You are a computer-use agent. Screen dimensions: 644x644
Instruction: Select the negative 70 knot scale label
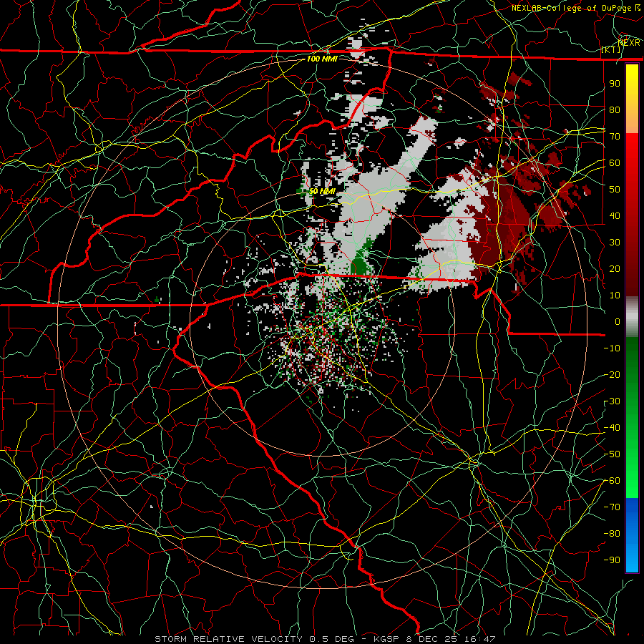pos(612,507)
